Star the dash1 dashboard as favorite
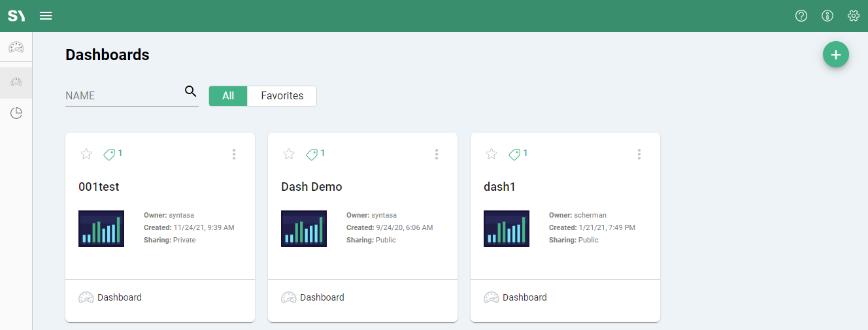The height and width of the screenshot is (330, 868). point(492,154)
